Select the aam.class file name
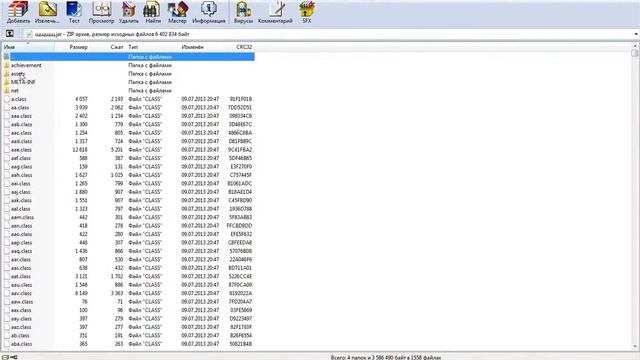The image size is (640, 360). coord(22,218)
